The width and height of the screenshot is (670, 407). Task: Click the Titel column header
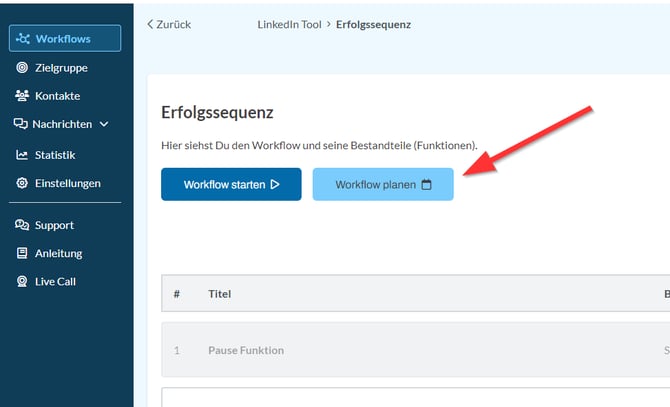pos(219,294)
